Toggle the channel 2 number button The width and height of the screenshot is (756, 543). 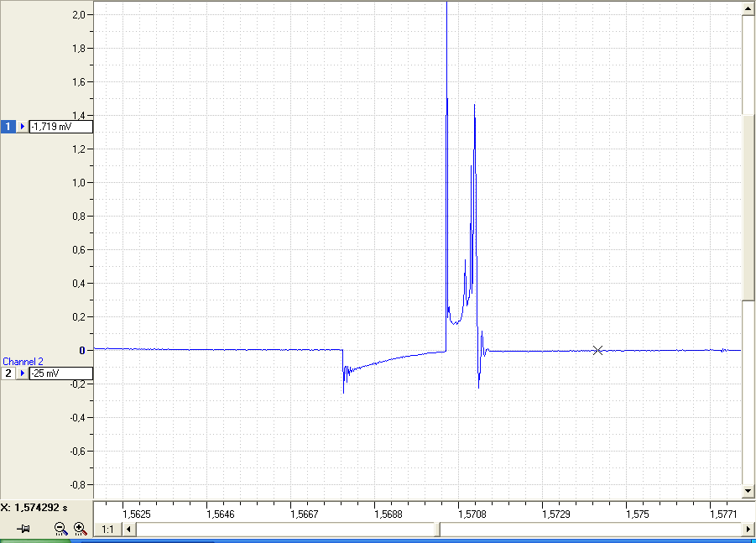[8, 373]
